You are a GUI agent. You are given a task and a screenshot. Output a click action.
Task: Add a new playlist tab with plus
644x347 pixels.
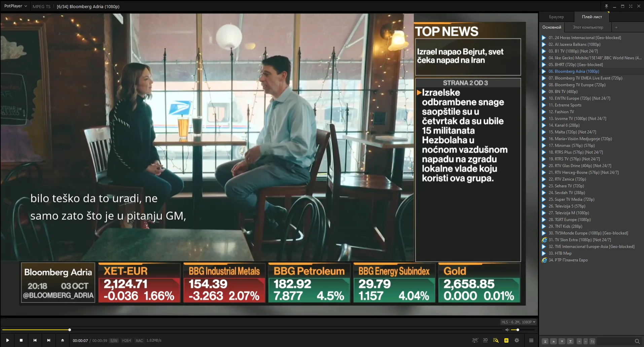pyautogui.click(x=616, y=27)
